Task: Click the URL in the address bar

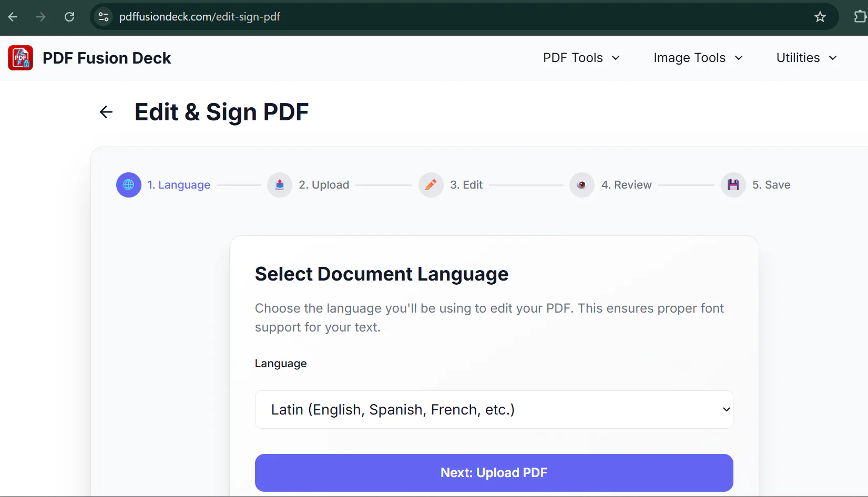Action: click(x=200, y=17)
